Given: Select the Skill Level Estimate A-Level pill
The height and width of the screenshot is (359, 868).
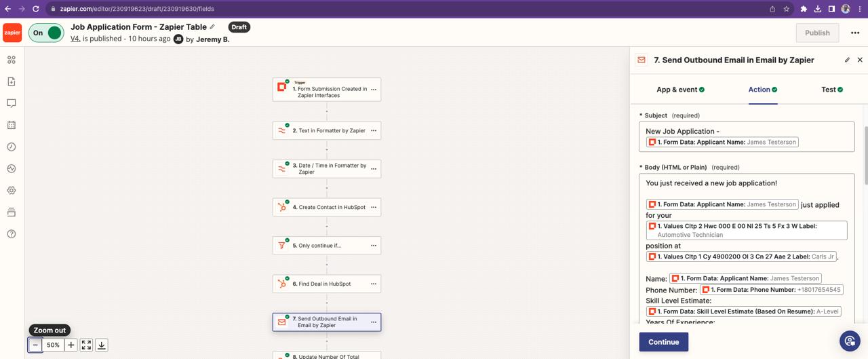Looking at the screenshot, I should point(744,311).
